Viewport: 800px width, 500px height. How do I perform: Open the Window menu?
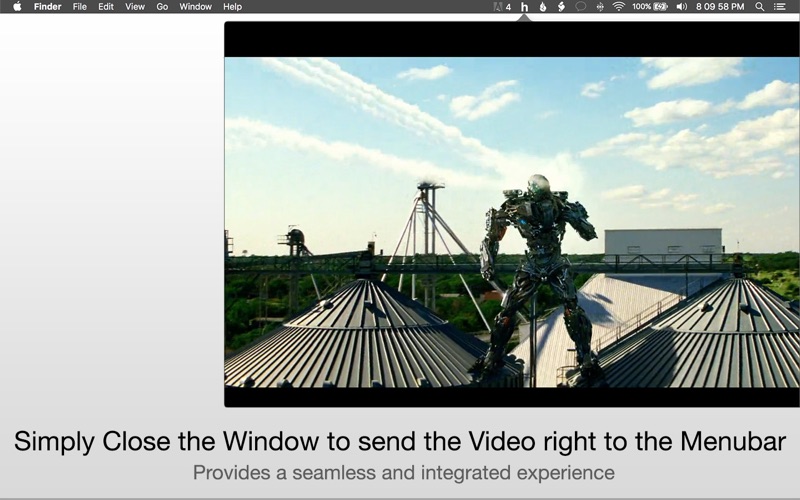pyautogui.click(x=195, y=7)
